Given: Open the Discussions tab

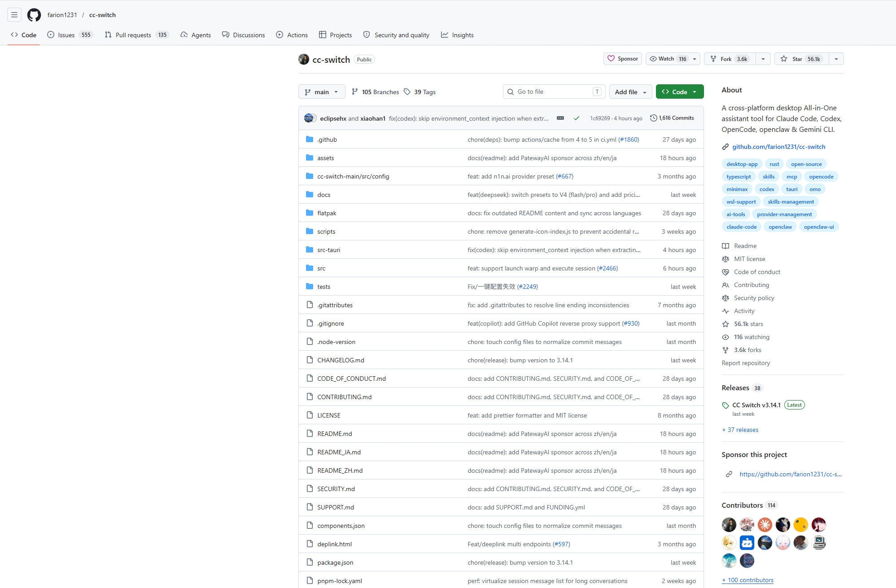Looking at the screenshot, I should 244,35.
